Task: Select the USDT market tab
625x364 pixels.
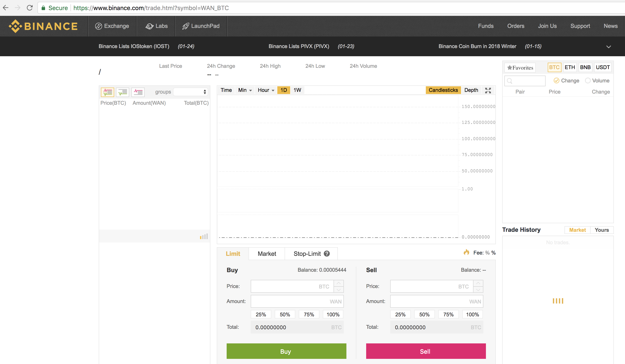Action: (x=603, y=67)
